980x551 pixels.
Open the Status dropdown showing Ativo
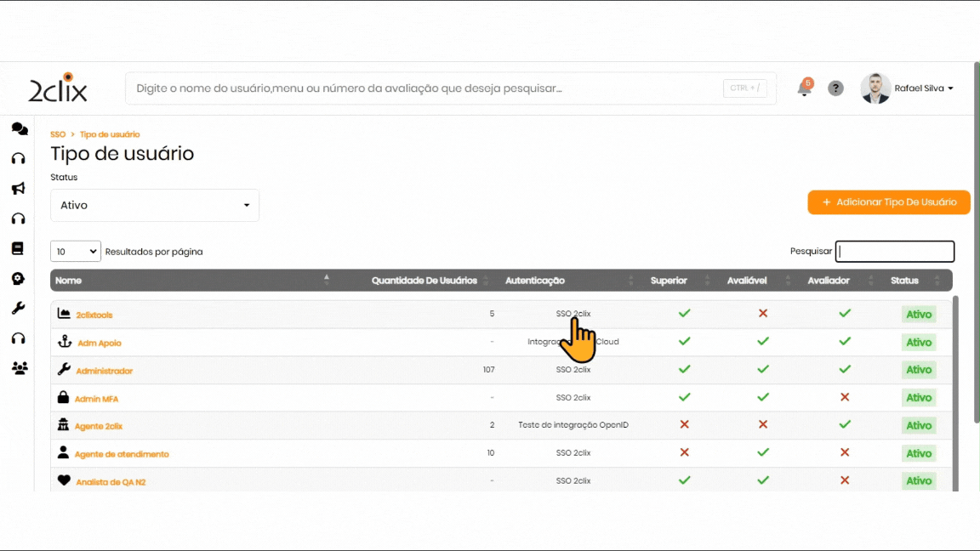[x=155, y=205]
